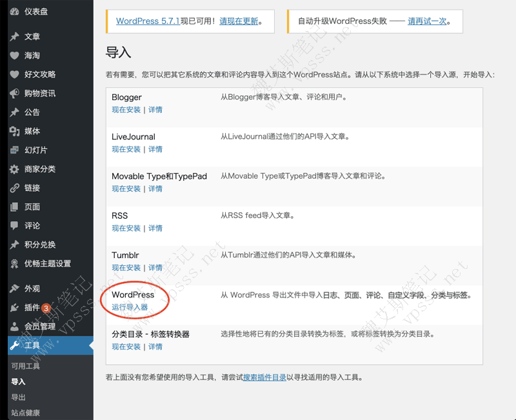The image size is (516, 420).
Task: Open 仪表盘 in the sidebar
Action: click(36, 12)
